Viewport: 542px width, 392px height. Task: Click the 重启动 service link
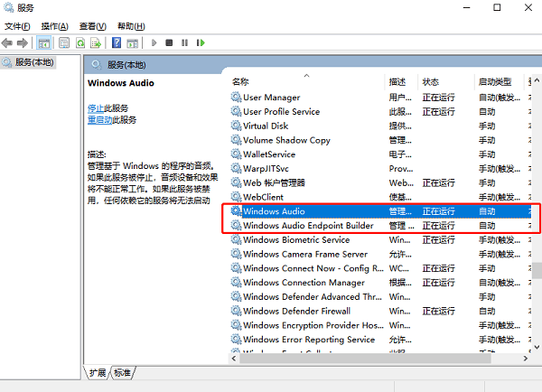(x=99, y=119)
